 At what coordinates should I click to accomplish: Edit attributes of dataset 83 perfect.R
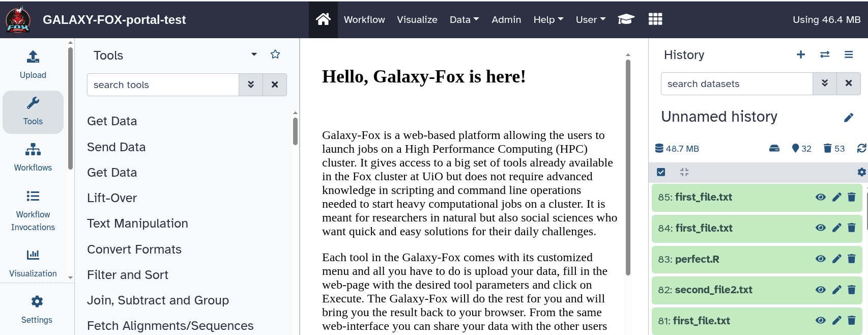click(x=837, y=259)
